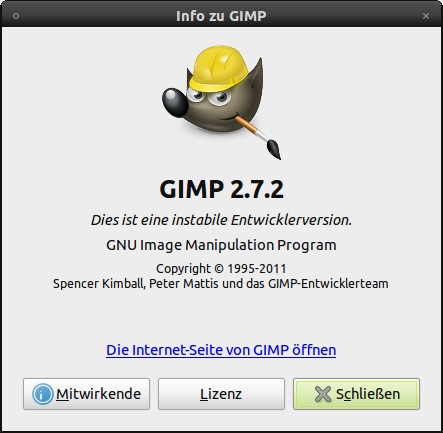Open the Lizenz license button
Image resolution: width=443 pixels, height=433 pixels.
tap(221, 394)
